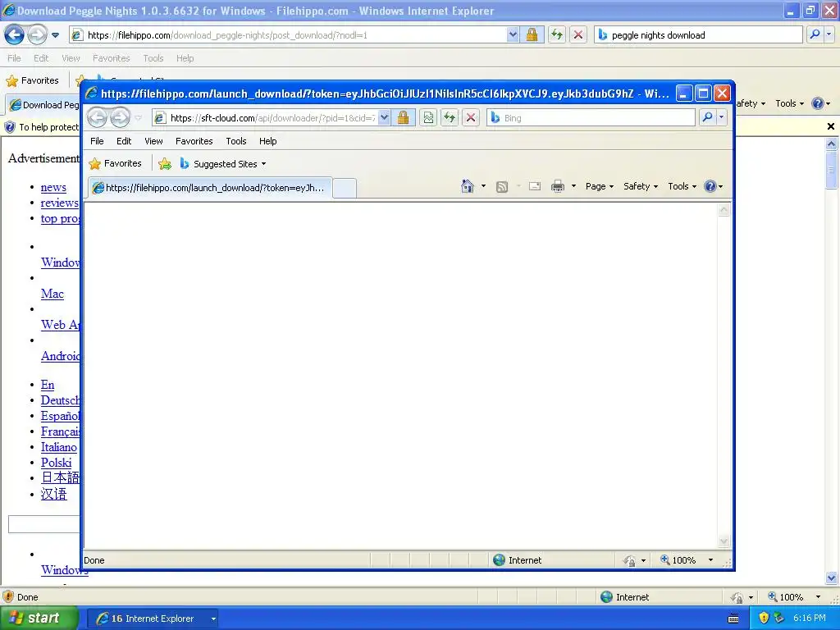Open the zoom level dropdown in popup status bar
840x630 pixels.
[710, 560]
